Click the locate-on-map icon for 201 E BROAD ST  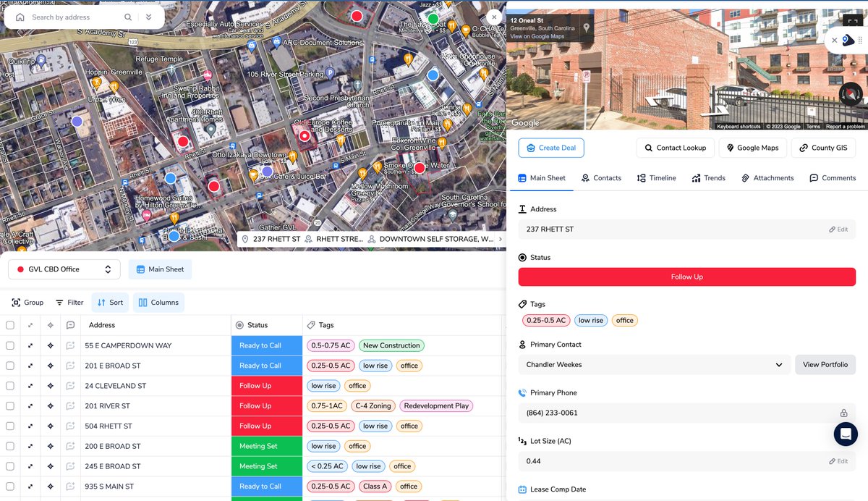51,366
